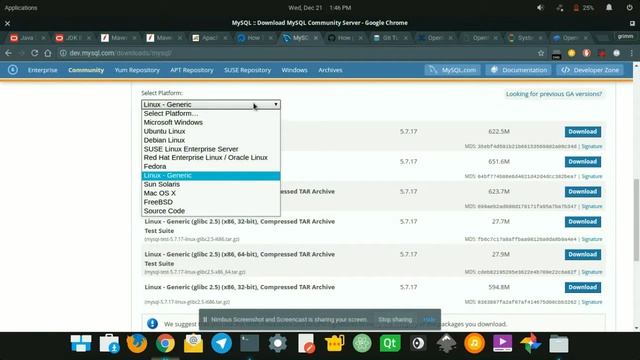Click the MySQL dolphin logo in the navbar
Screen dimensions: 640x360
pyautogui.click(x=13, y=70)
